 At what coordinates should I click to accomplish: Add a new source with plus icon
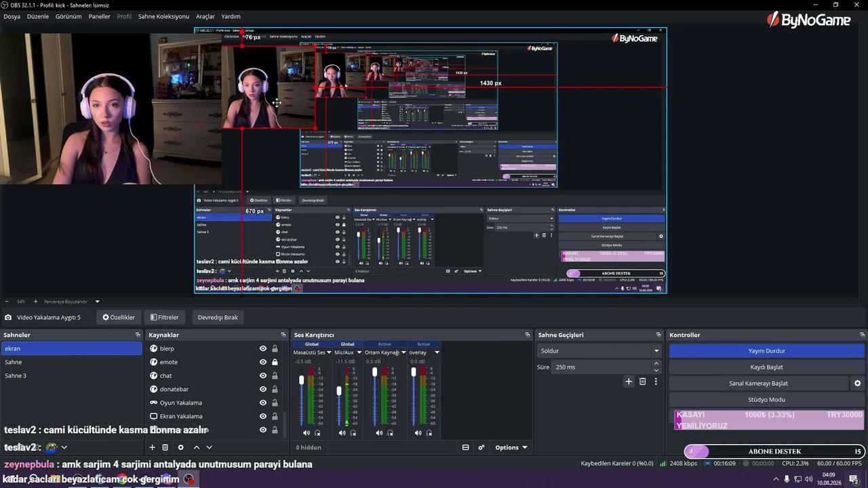coord(153,447)
